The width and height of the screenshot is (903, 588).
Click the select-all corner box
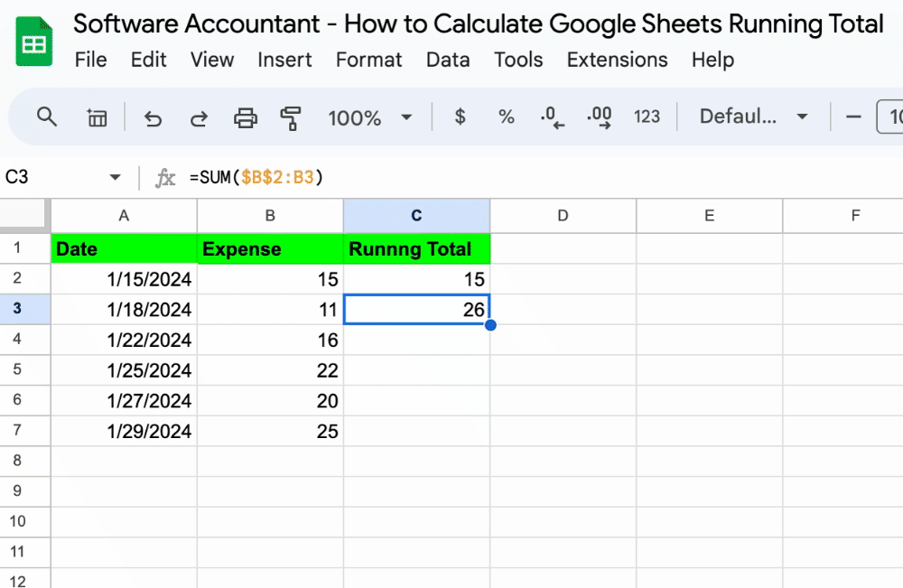(x=23, y=214)
